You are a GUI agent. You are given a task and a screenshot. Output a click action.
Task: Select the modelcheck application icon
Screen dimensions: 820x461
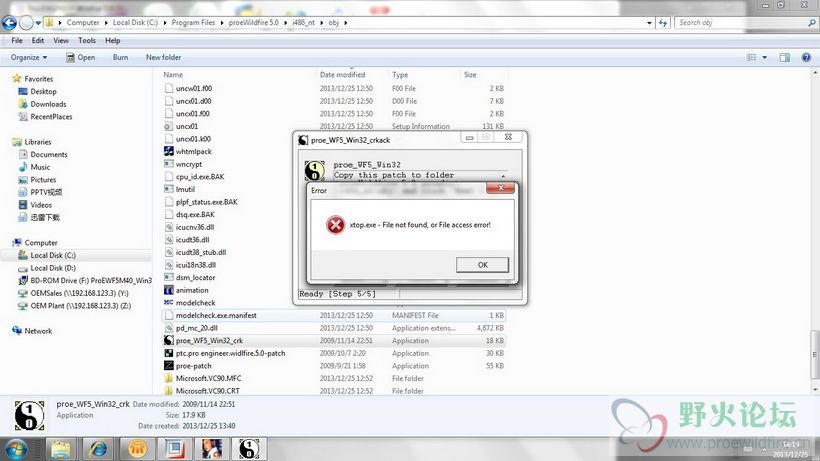click(168, 303)
